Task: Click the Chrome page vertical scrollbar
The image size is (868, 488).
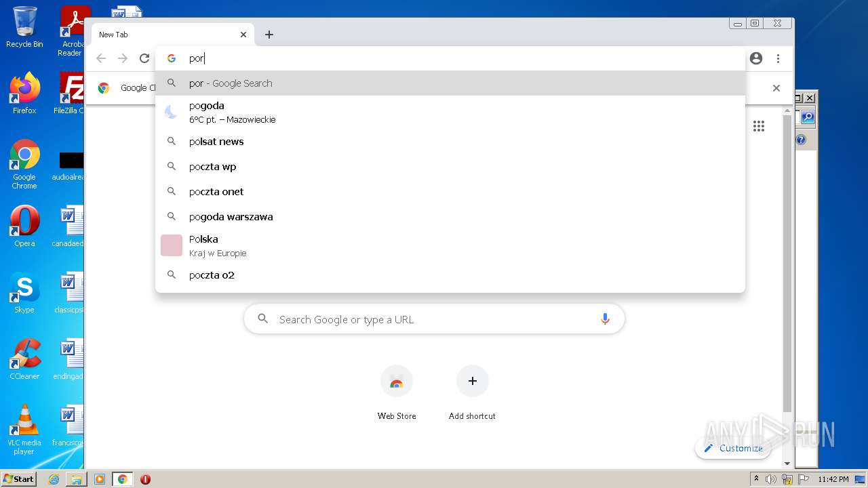Action: pos(787,264)
